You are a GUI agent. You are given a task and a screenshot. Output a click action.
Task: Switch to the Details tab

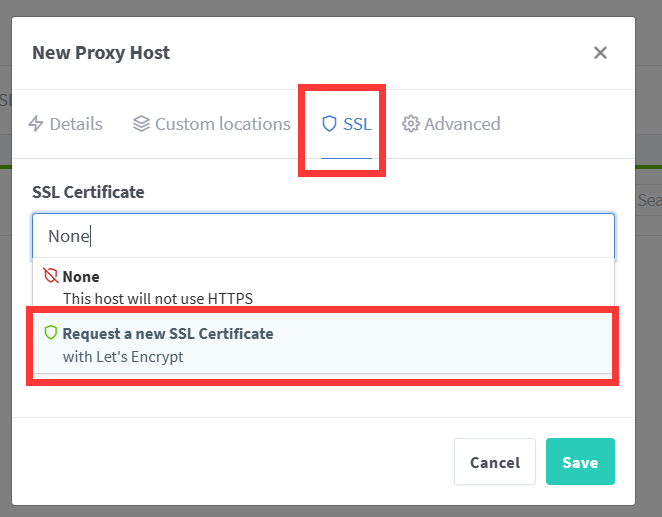(76, 124)
